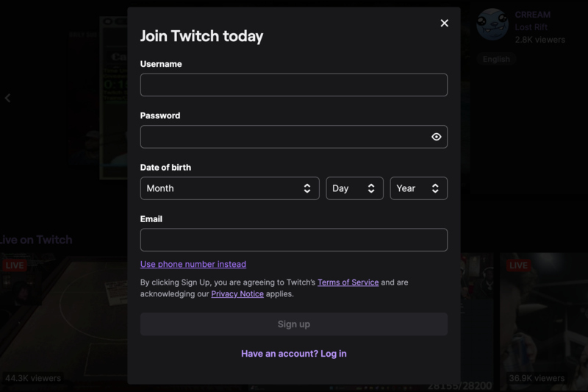Click Use phone number instead link

(193, 264)
